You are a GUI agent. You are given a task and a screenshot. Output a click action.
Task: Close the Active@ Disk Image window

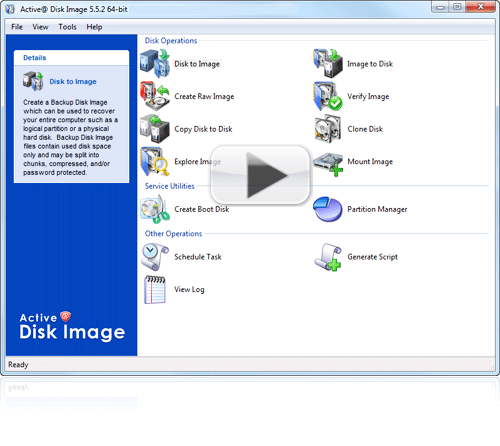[480, 7]
